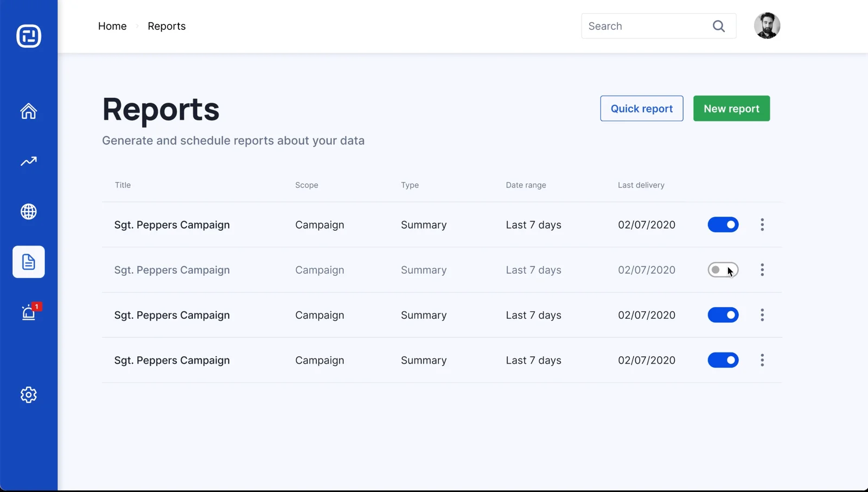The width and height of the screenshot is (868, 492).
Task: Go to Home via the breadcrumb
Action: coord(112,26)
